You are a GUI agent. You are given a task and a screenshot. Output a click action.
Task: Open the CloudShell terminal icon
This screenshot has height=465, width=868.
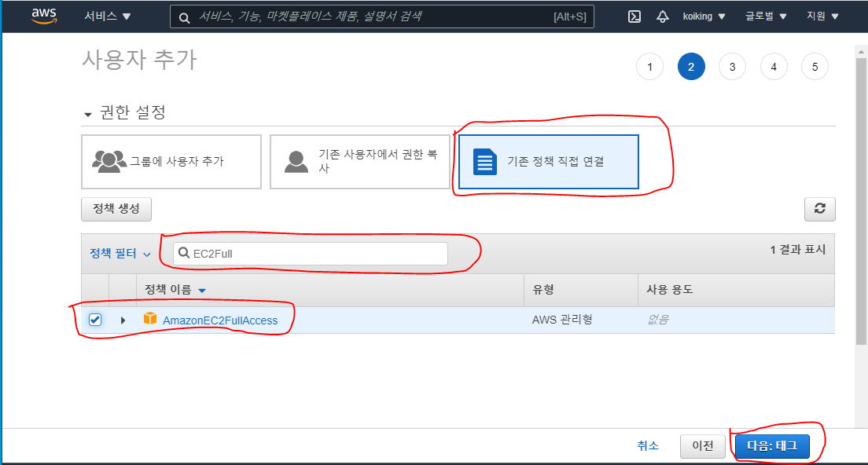pyautogui.click(x=634, y=16)
